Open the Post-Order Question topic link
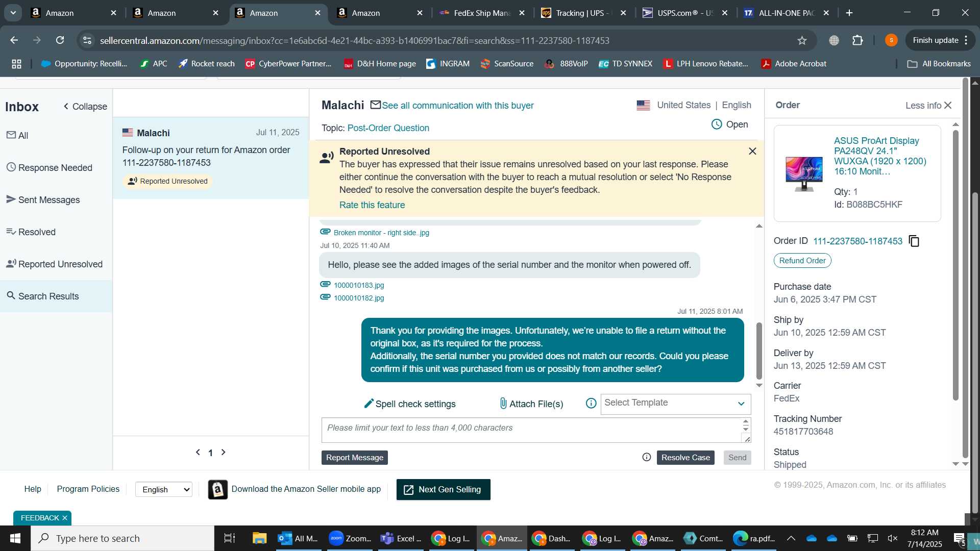Screen dimensions: 980x551 point(388,128)
